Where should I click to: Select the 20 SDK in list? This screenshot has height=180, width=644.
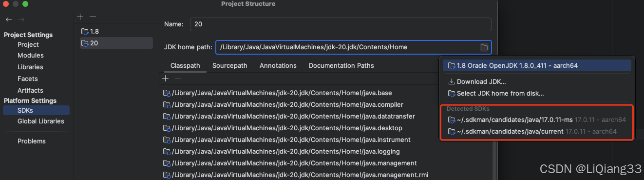116,43
